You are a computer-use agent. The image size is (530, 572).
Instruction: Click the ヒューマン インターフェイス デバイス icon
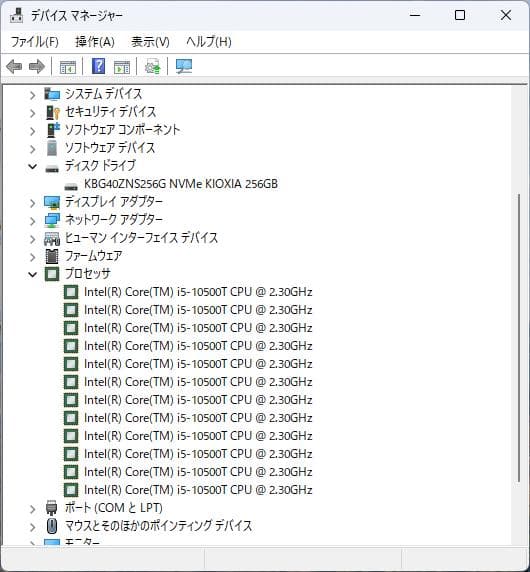pyautogui.click(x=52, y=239)
